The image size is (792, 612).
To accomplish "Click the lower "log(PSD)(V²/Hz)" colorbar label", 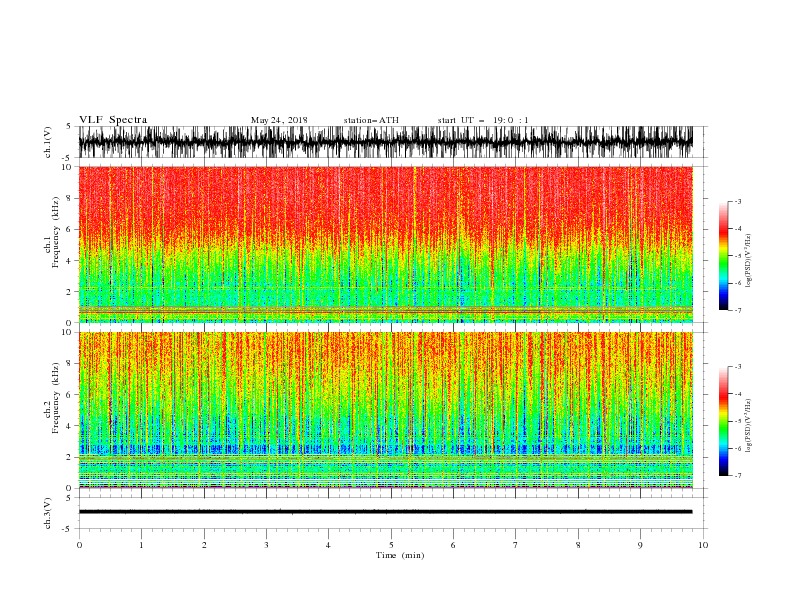I will 748,425.
